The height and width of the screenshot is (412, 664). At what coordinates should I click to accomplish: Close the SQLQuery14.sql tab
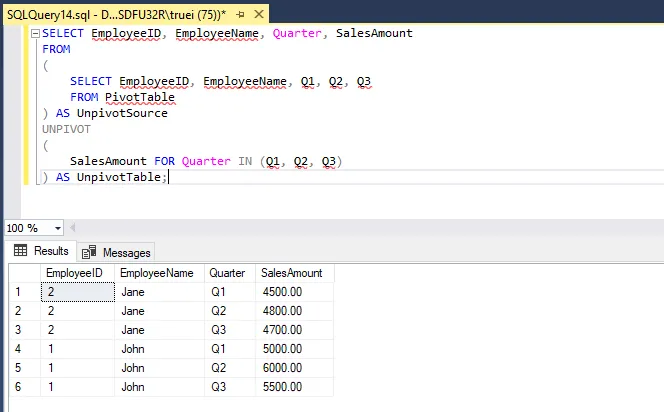(259, 14)
